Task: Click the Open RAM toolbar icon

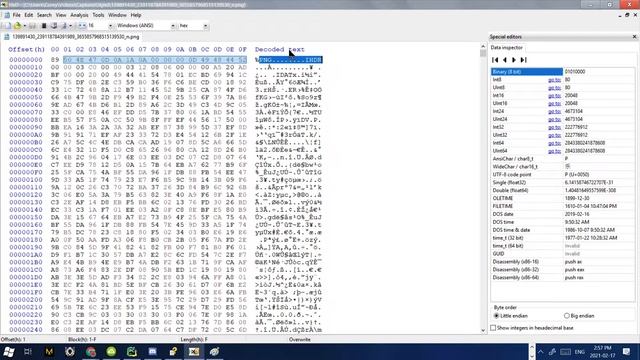Action: pos(44,26)
